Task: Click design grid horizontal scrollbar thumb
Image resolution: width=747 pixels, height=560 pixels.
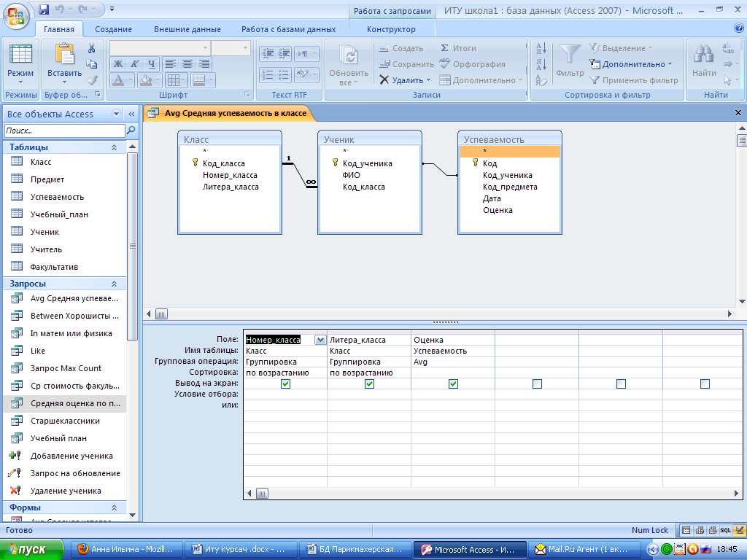Action: (x=262, y=494)
